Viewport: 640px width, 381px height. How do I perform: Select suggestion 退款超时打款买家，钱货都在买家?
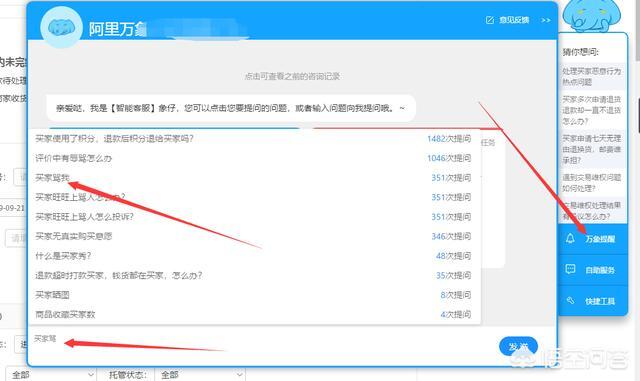coord(118,276)
